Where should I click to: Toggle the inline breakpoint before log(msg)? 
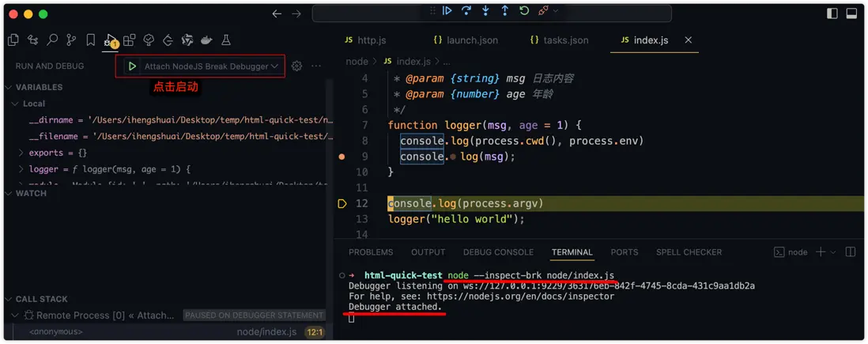click(453, 157)
